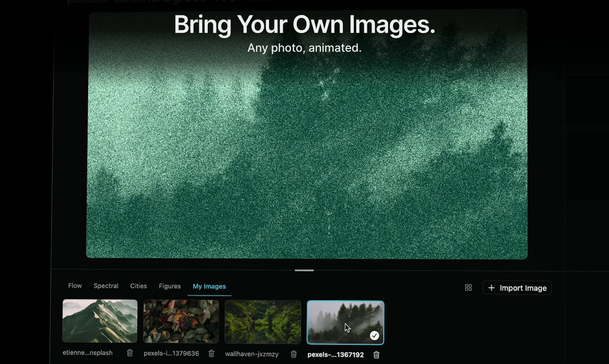Click the Import Image button
Screen dimensions: 609x364
pos(517,288)
